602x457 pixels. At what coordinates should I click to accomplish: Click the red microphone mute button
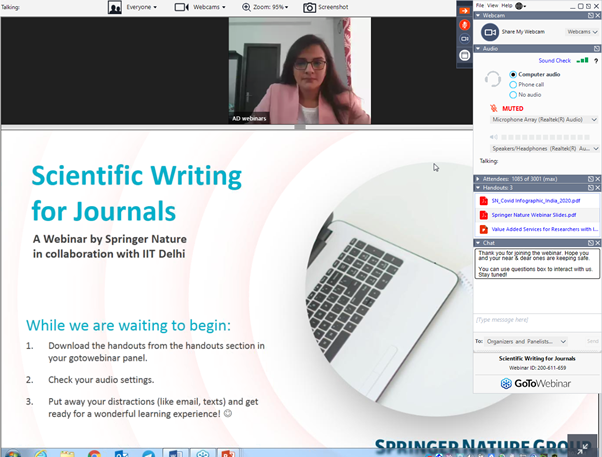[465, 25]
